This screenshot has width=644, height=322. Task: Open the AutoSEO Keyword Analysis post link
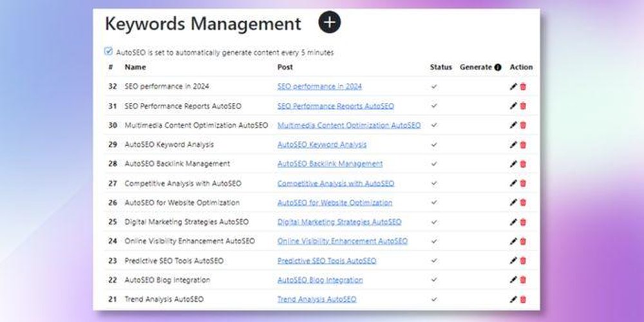322,144
